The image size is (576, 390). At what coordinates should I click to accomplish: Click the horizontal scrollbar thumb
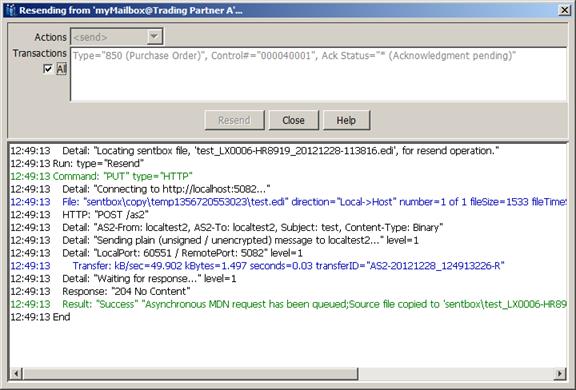click(190, 374)
